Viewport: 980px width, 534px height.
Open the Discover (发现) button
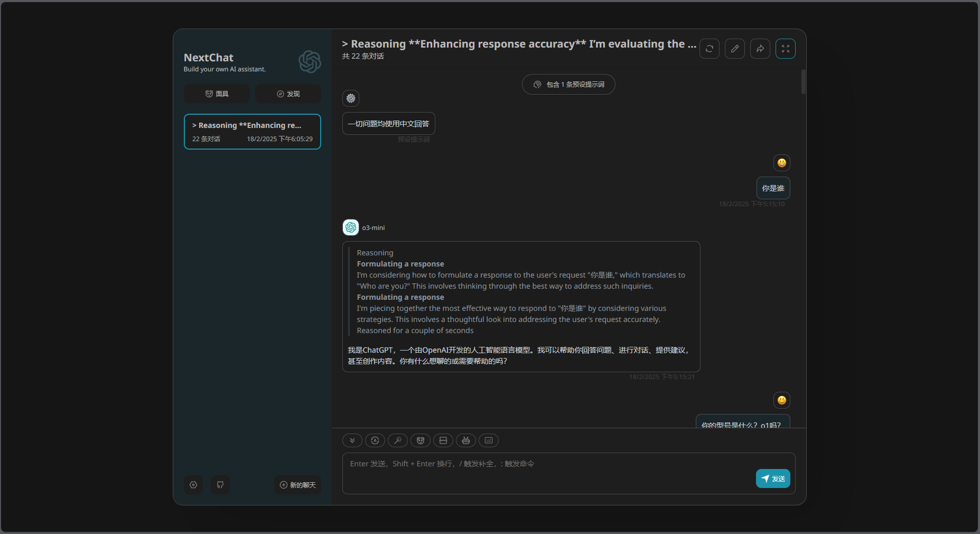coord(288,94)
